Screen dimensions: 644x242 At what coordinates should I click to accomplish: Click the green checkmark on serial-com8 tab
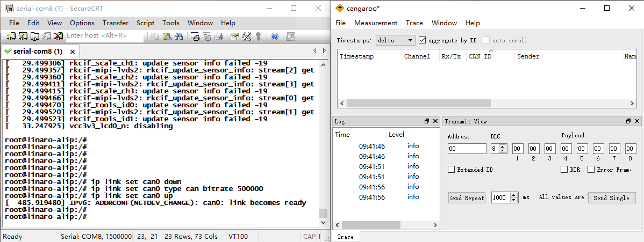point(8,52)
